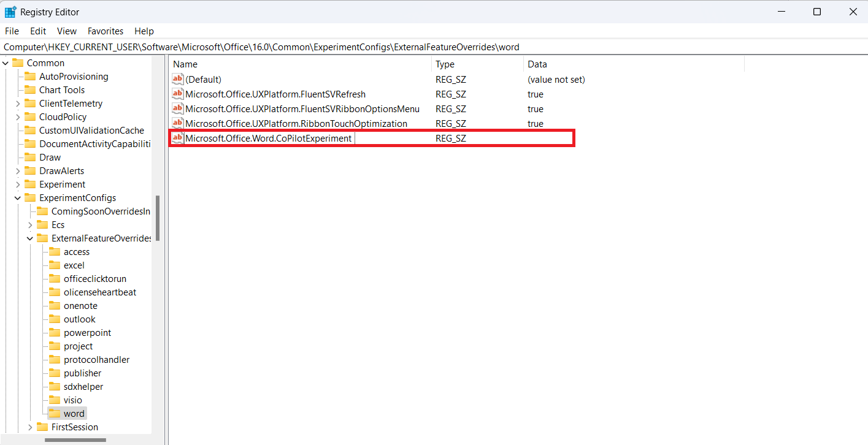Open the Edit menu
Screen dimensions: 868x445
(x=38, y=31)
